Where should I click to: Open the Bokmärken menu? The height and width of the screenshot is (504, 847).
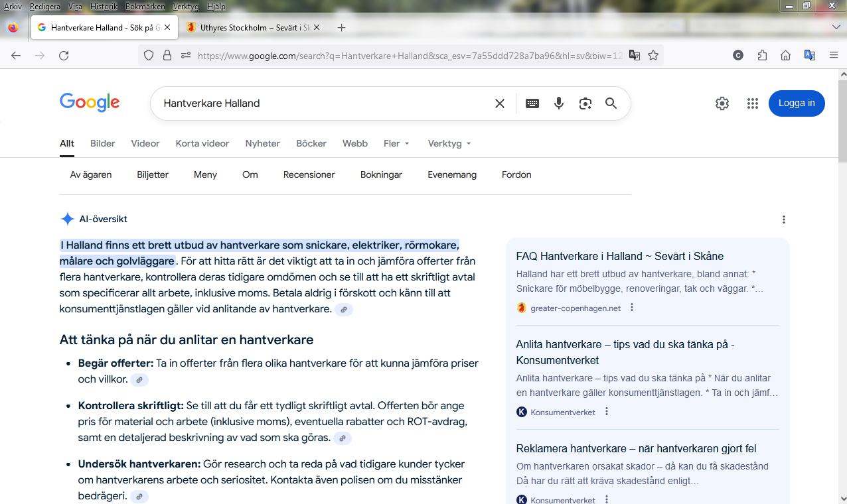[144, 7]
